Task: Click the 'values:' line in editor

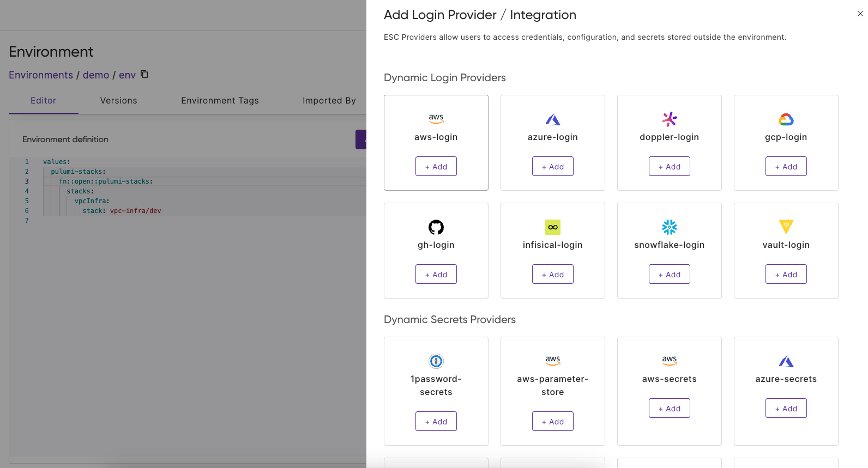Action: [x=57, y=162]
